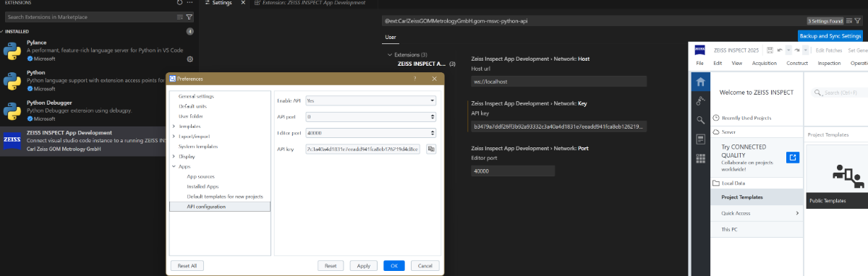Image resolution: width=868 pixels, height=276 pixels.
Task: Switch to the Settings editor tab
Action: pos(222,3)
